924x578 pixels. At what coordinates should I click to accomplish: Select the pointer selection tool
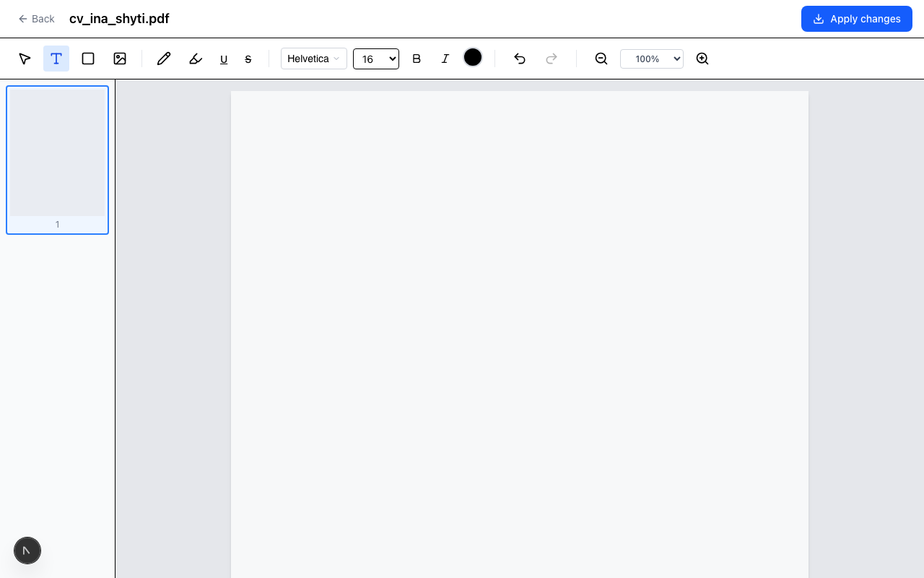25,59
